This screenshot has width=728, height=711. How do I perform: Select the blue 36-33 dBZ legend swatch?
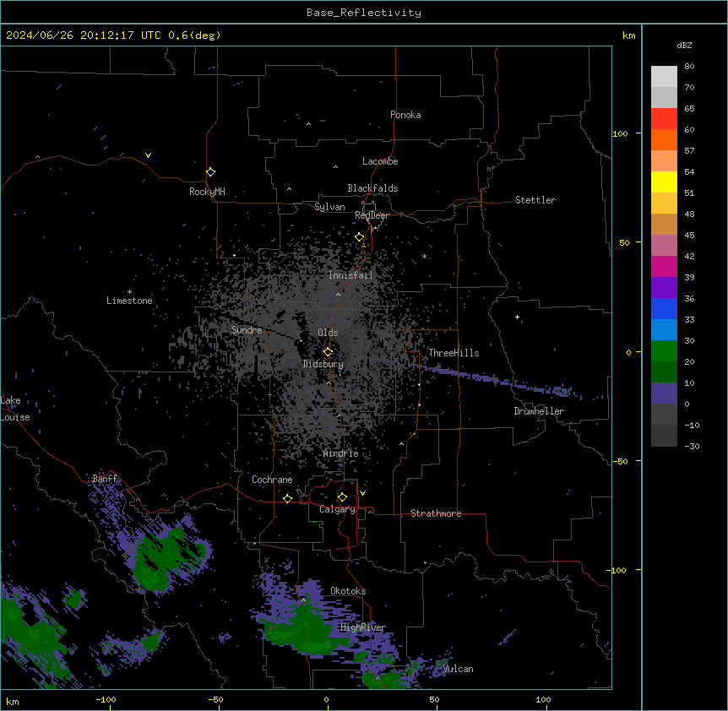(x=664, y=308)
